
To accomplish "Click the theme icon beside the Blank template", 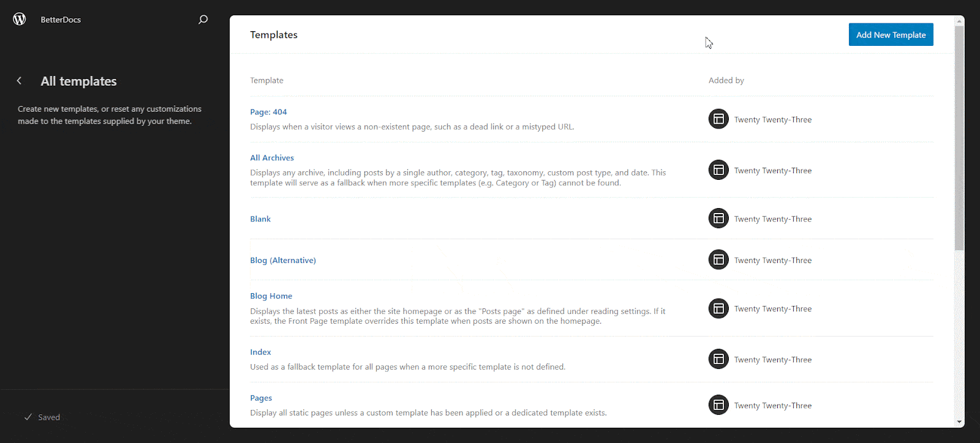I will tap(718, 218).
